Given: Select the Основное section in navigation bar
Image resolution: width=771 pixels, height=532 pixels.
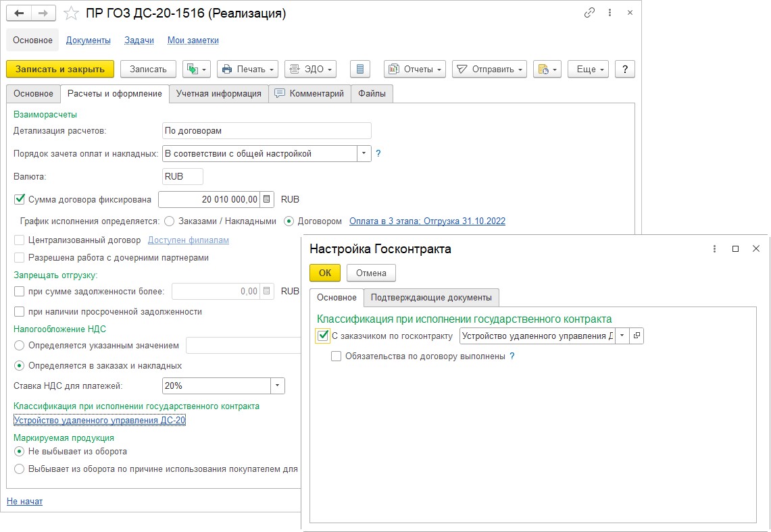Looking at the screenshot, I should 32,41.
